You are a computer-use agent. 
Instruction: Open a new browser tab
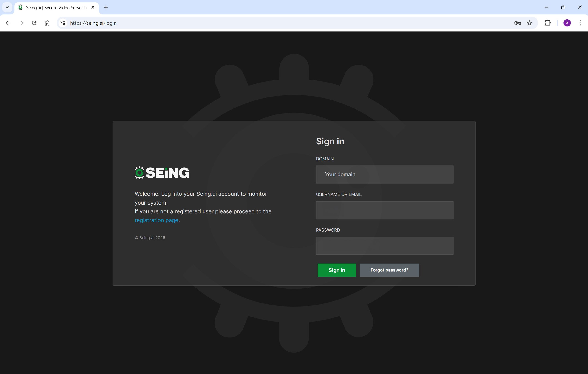[106, 7]
